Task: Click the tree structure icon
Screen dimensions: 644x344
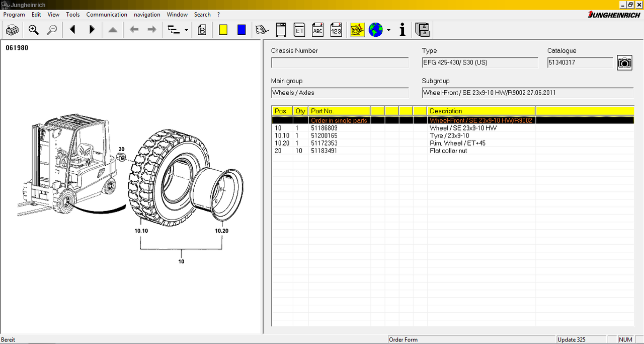Action: (x=174, y=30)
